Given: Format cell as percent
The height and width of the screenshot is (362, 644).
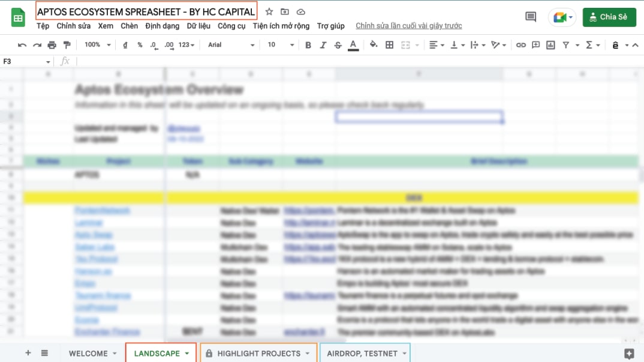Looking at the screenshot, I should pyautogui.click(x=140, y=45).
